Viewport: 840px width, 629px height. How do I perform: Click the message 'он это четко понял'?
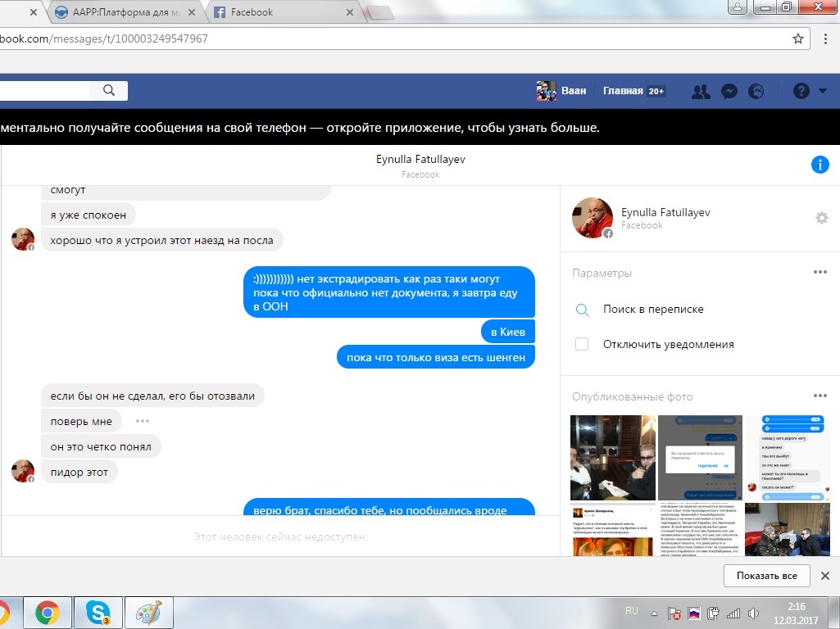101,446
